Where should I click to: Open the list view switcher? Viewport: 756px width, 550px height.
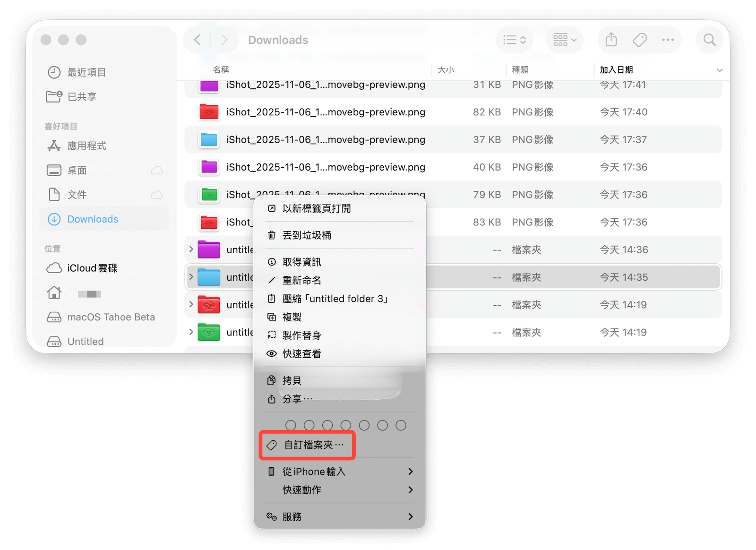pos(515,40)
